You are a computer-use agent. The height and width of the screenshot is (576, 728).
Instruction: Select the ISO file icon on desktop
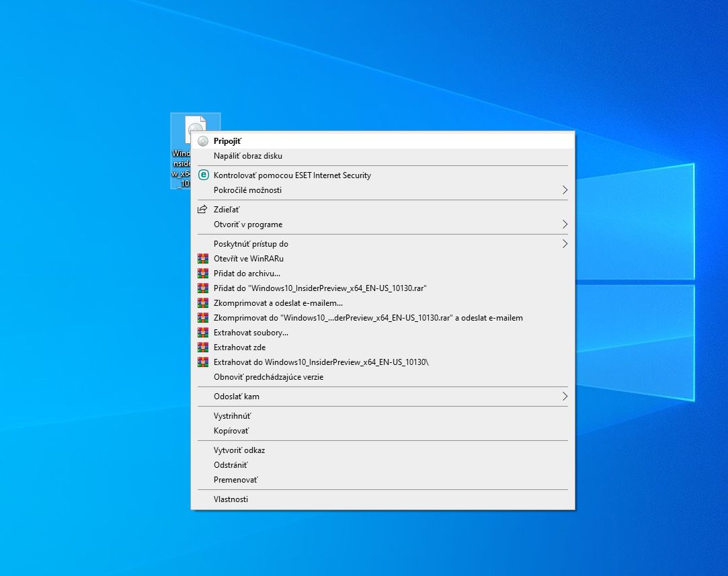pyautogui.click(x=196, y=151)
